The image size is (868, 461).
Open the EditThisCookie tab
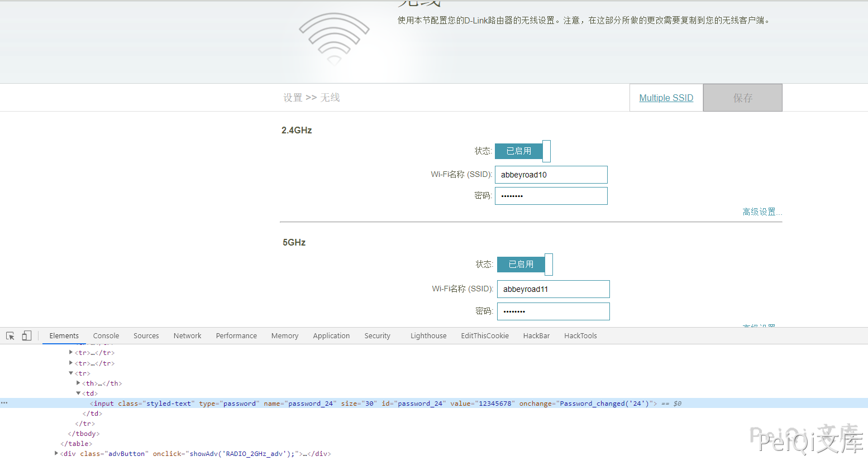(x=485, y=336)
